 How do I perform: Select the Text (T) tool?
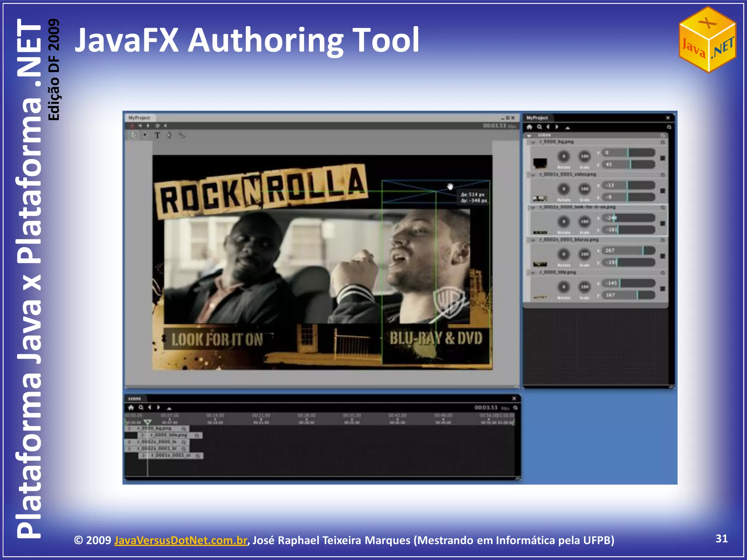(x=157, y=135)
